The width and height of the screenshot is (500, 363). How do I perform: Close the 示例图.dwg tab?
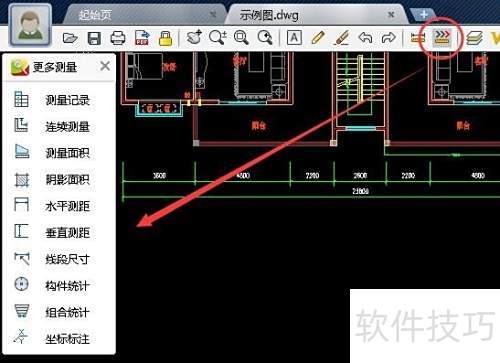(391, 14)
